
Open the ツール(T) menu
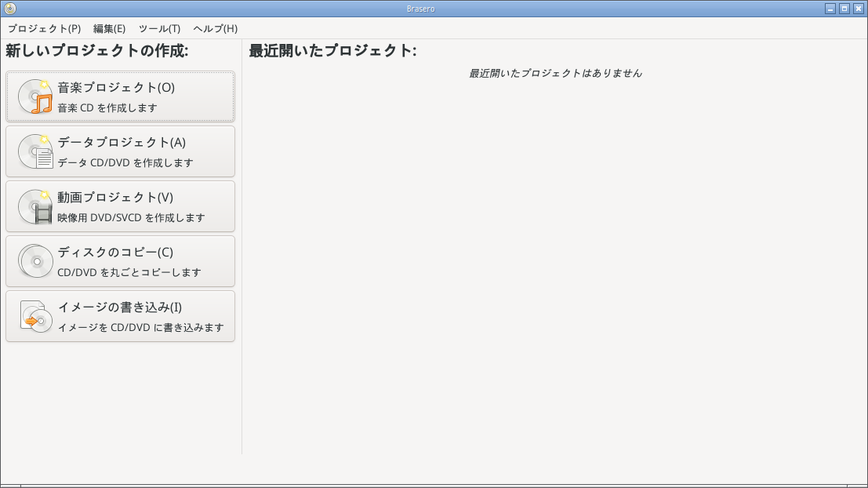[x=159, y=28]
